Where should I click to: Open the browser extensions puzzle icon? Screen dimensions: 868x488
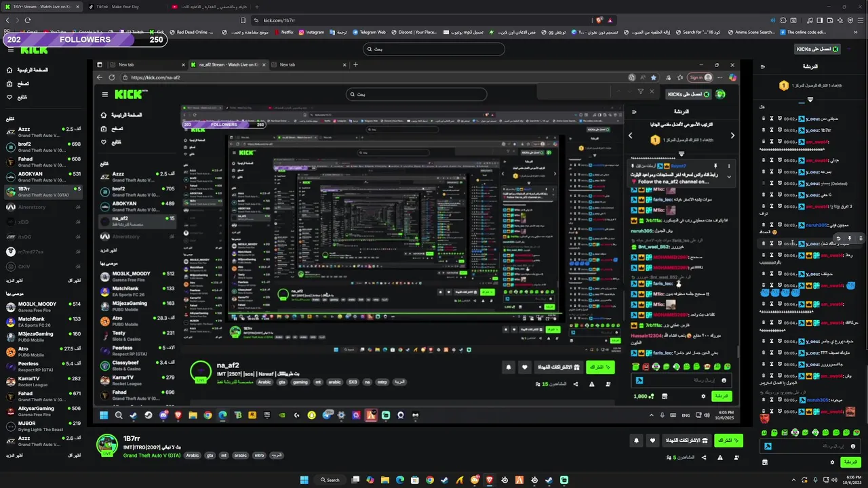tap(783, 20)
